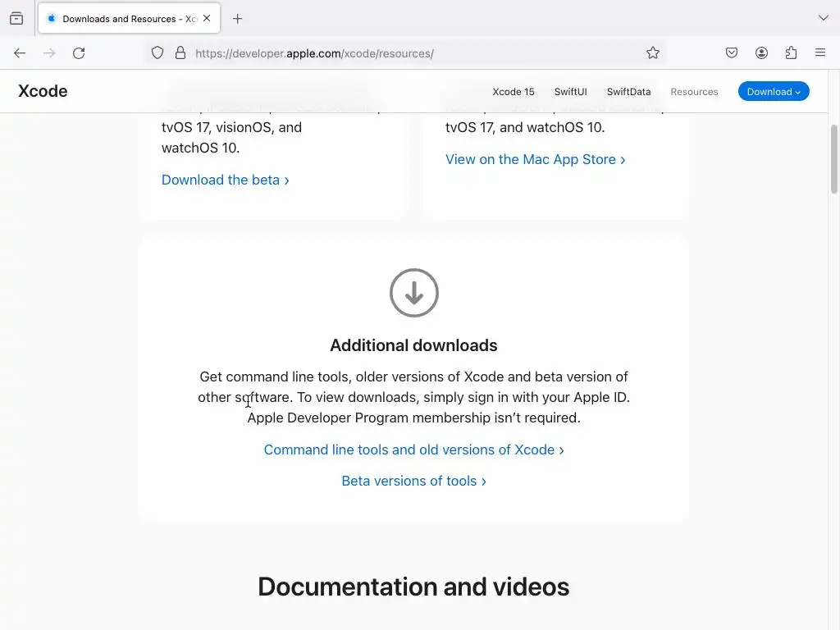
Task: Open tracking protection shield icon
Action: (157, 53)
